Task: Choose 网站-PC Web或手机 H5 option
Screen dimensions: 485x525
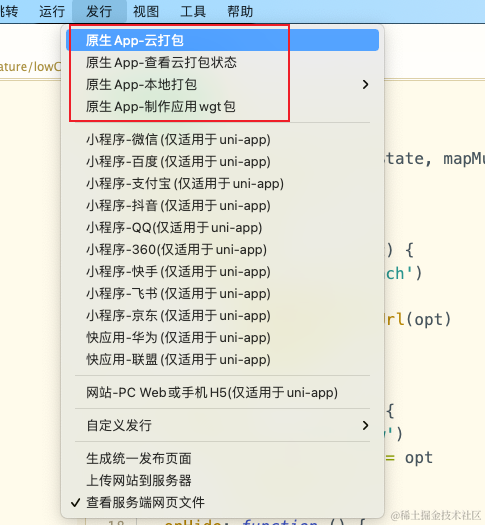Action: coord(223,392)
